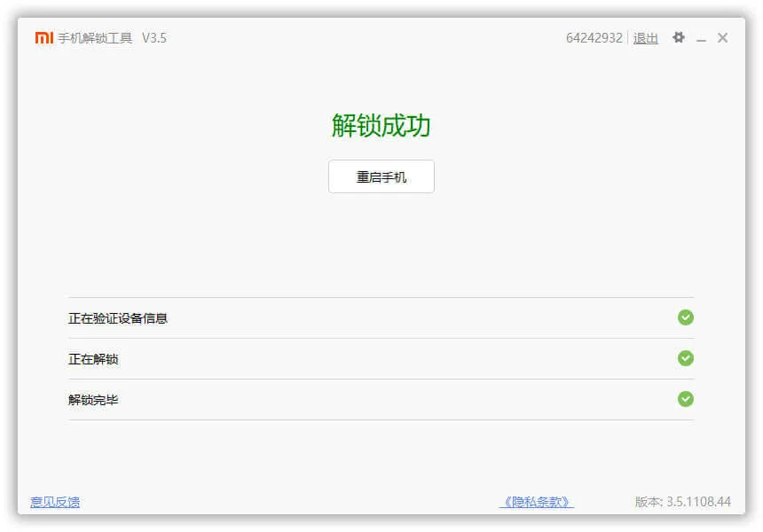Select the 正在验证设备信息 step label
This screenshot has height=532, width=763.
point(118,318)
